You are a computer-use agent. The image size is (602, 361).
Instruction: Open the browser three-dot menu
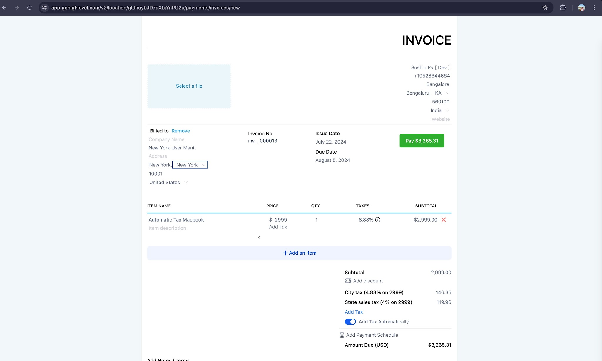(x=594, y=7)
